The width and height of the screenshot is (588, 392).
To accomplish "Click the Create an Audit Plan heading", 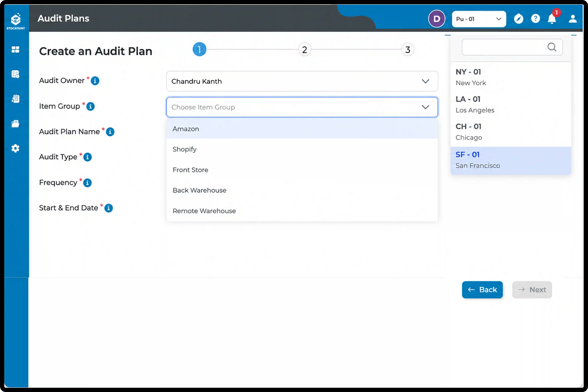I will tap(96, 51).
